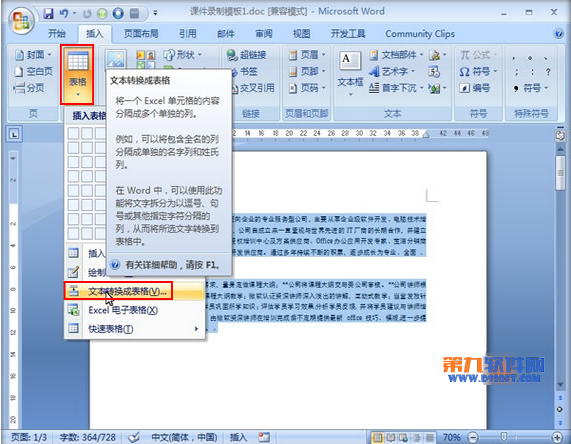The height and width of the screenshot is (444, 571).
Task: Open the References (引用) tab
Action: coord(188,34)
